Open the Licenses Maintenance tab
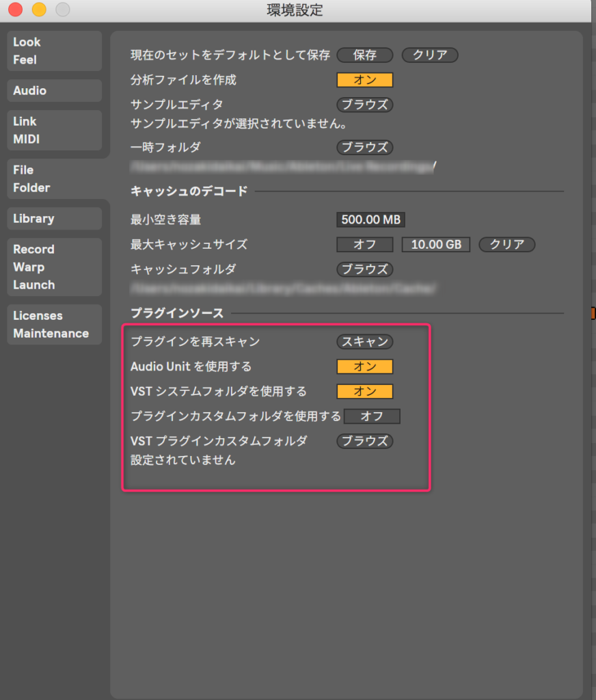596x700 pixels. pos(54,325)
